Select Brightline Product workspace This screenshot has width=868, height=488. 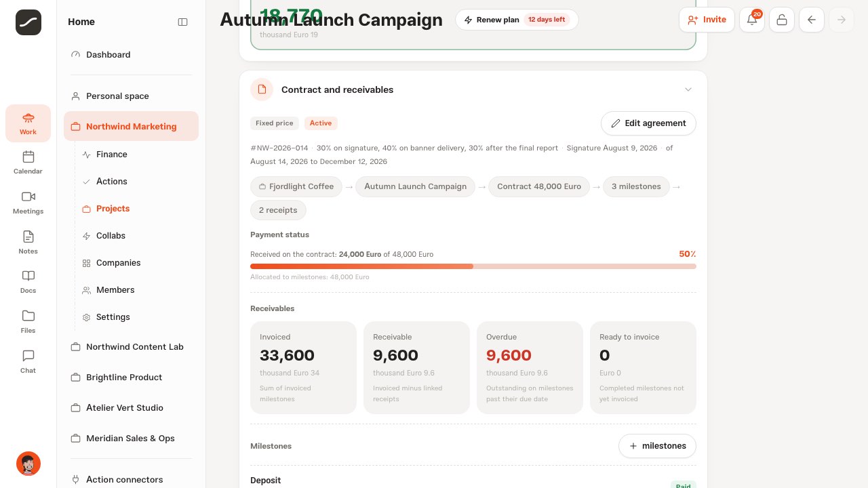[x=131, y=378]
